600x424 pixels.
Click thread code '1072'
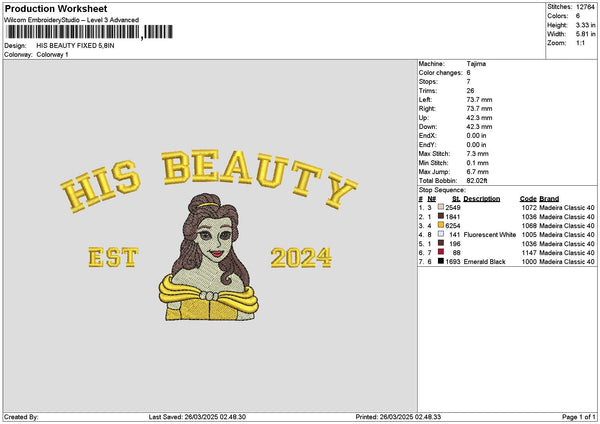coord(529,208)
